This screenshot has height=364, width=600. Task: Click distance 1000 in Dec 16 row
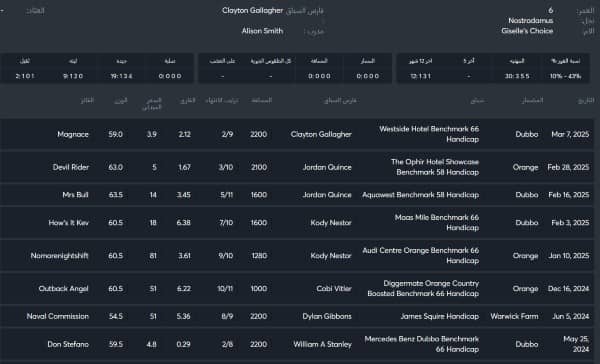[x=259, y=289]
